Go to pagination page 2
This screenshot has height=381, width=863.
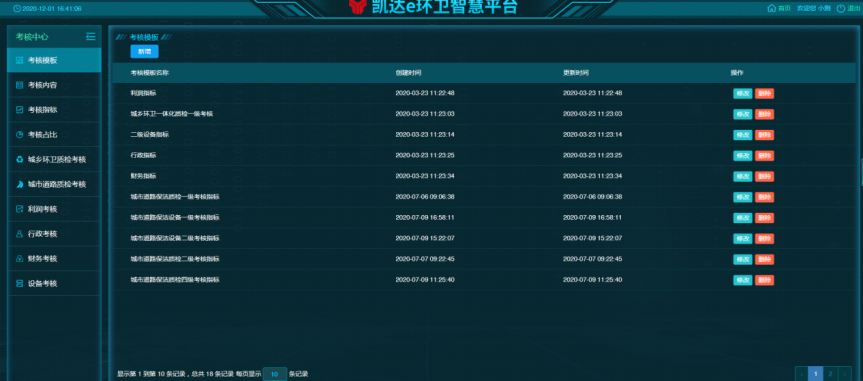click(830, 374)
